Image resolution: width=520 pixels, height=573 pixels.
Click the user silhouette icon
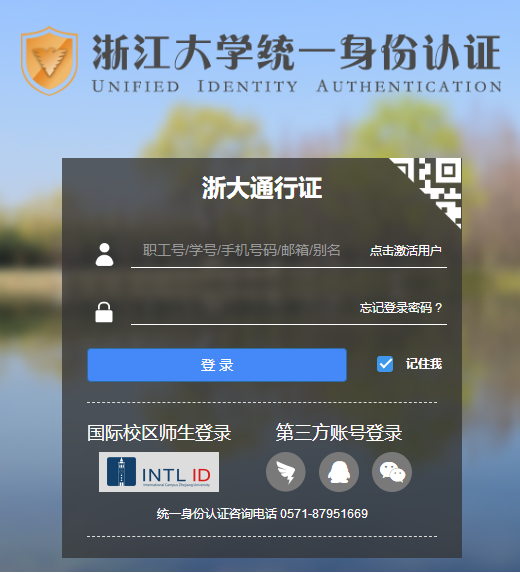[104, 254]
